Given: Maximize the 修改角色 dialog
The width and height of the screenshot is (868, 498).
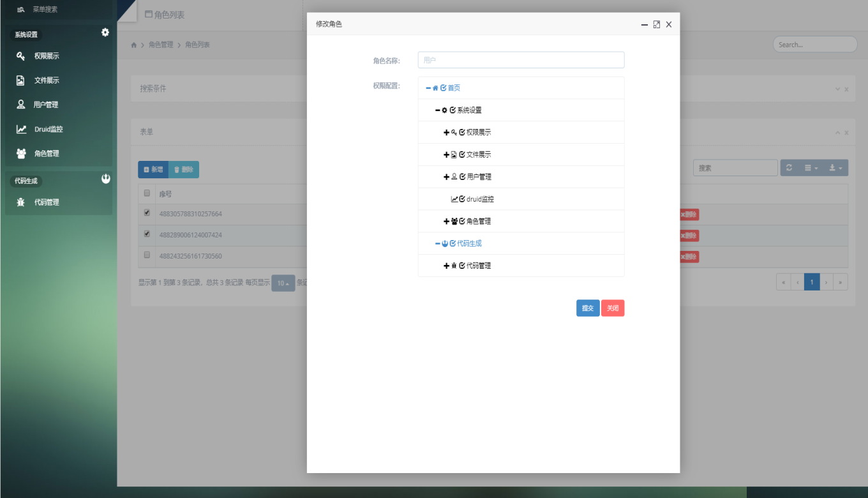Looking at the screenshot, I should (657, 24).
